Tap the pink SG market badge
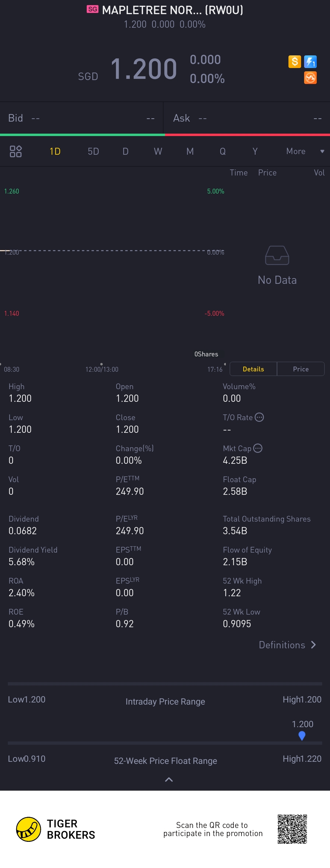 pos(92,9)
